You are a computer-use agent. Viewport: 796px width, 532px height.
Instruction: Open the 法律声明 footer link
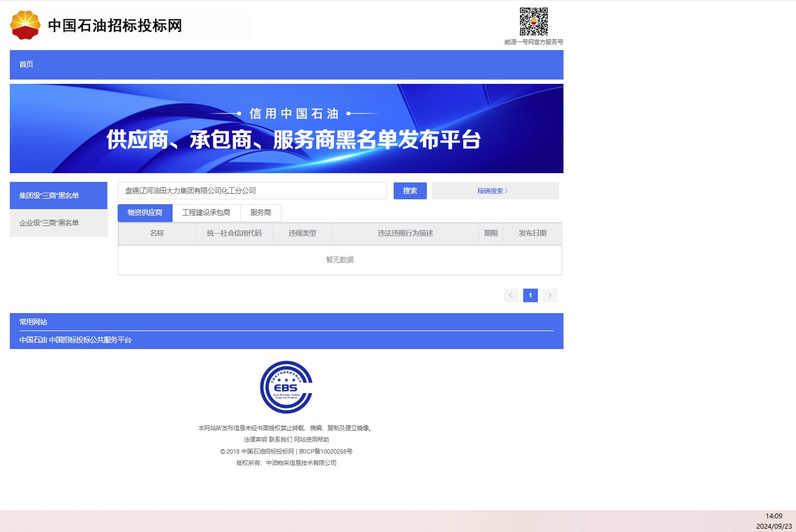tap(255, 439)
